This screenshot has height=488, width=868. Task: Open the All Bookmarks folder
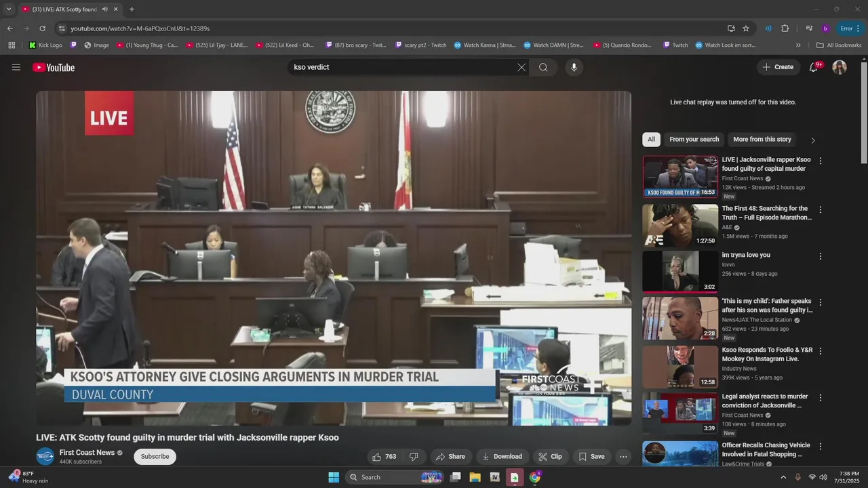point(839,45)
